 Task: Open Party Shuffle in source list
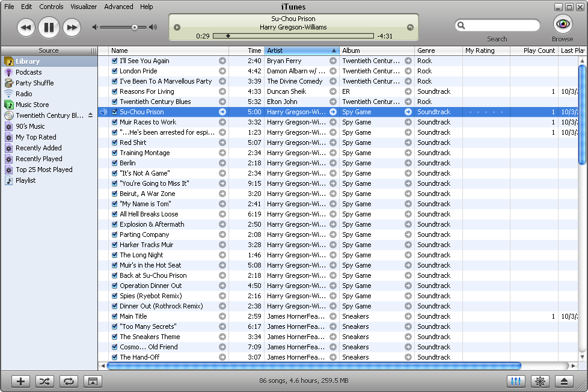click(34, 83)
